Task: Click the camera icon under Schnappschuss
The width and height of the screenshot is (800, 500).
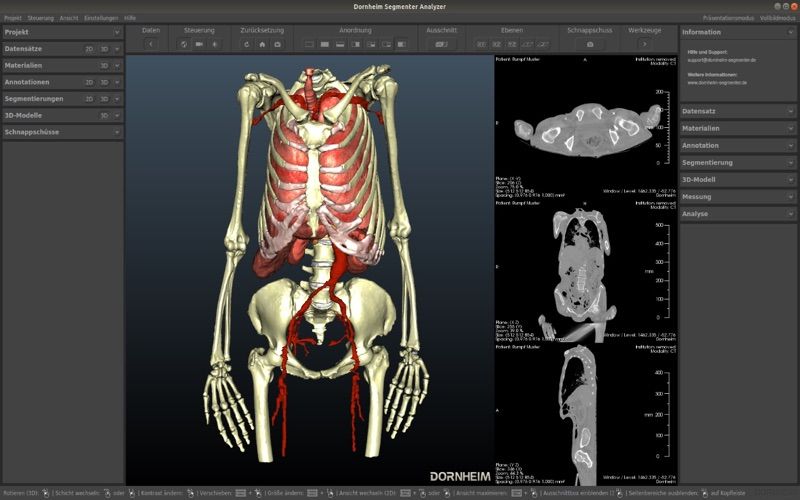Action: pyautogui.click(x=590, y=44)
